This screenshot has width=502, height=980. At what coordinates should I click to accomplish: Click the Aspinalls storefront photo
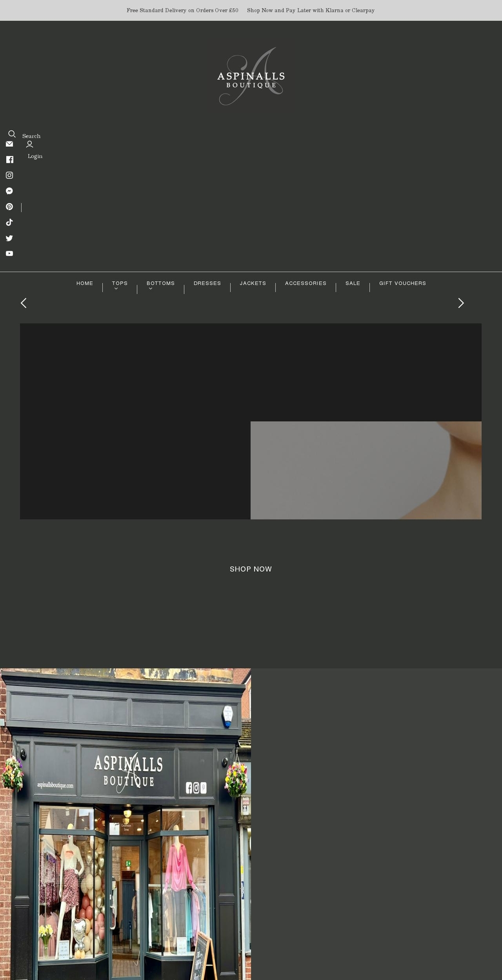[x=125, y=824]
